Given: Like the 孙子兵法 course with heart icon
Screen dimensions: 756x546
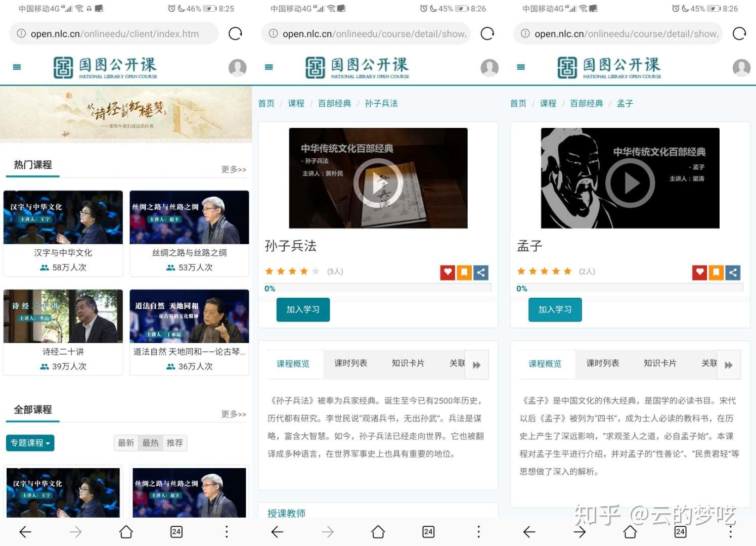Looking at the screenshot, I should [447, 272].
